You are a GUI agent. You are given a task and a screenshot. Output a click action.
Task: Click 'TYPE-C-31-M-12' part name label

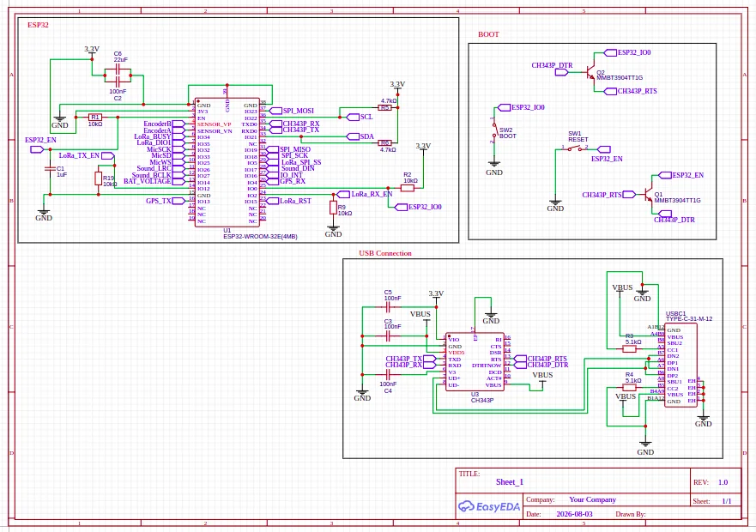(689, 319)
